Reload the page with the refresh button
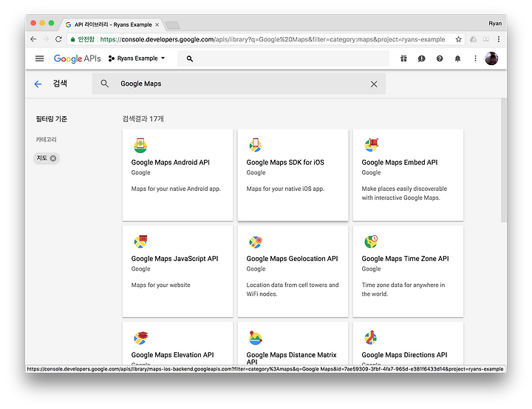Image resolution: width=532 pixels, height=409 pixels. [58, 39]
